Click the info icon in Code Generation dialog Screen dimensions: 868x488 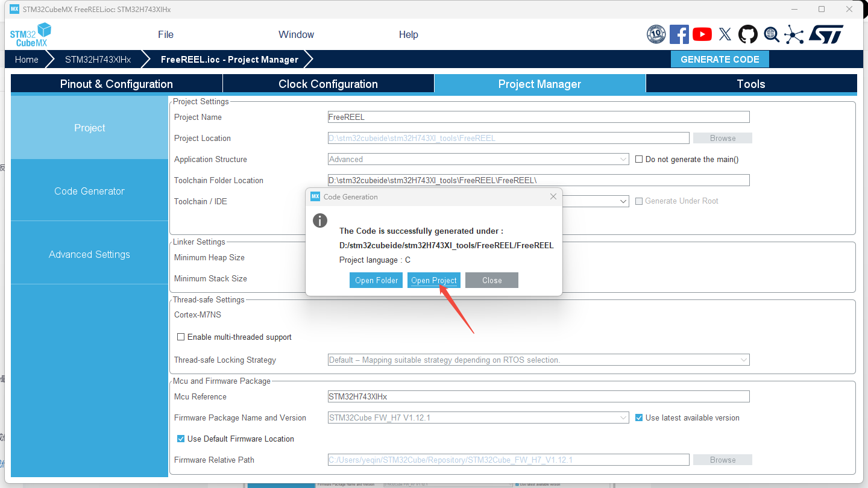point(320,221)
